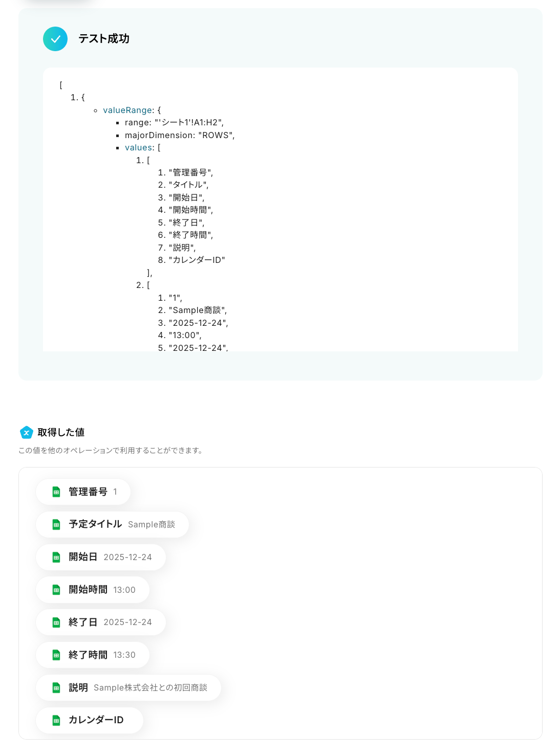Collapse the valueRange node in JSON

click(x=127, y=110)
